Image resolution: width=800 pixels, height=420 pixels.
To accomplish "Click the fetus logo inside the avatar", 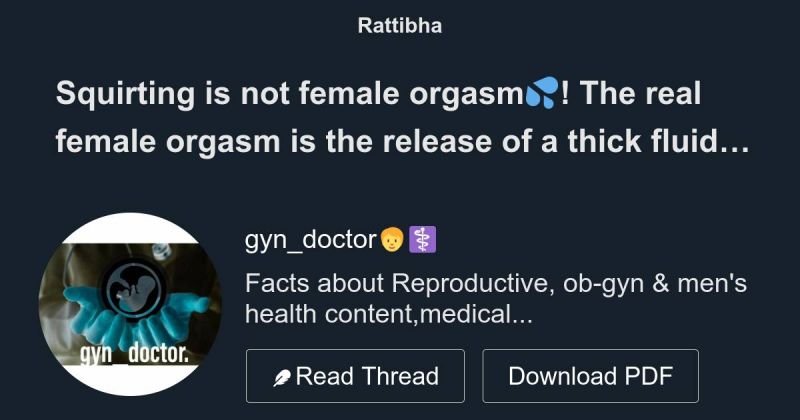I will 134,289.
